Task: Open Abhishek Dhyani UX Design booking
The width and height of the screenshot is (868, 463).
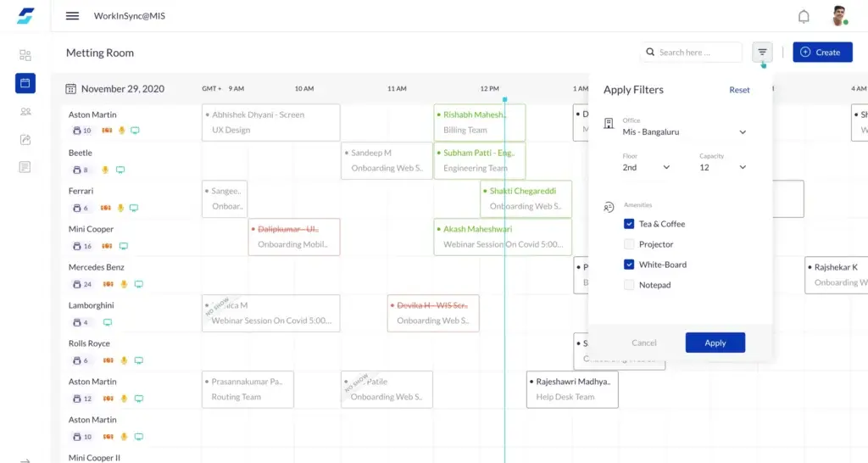Action: click(x=270, y=122)
